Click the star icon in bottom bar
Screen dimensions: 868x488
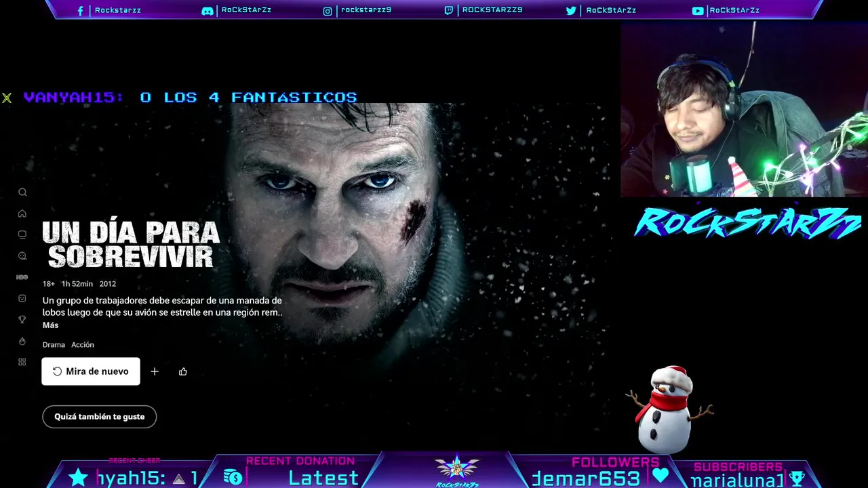tap(79, 477)
